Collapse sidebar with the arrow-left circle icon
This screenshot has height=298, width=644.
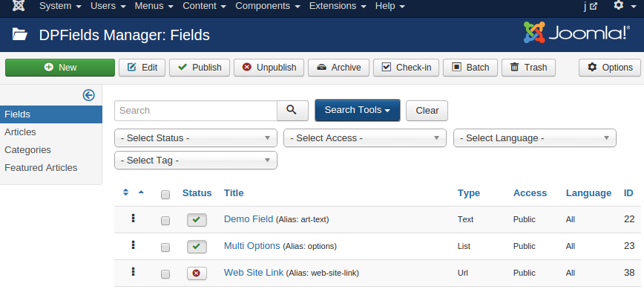pyautogui.click(x=88, y=94)
